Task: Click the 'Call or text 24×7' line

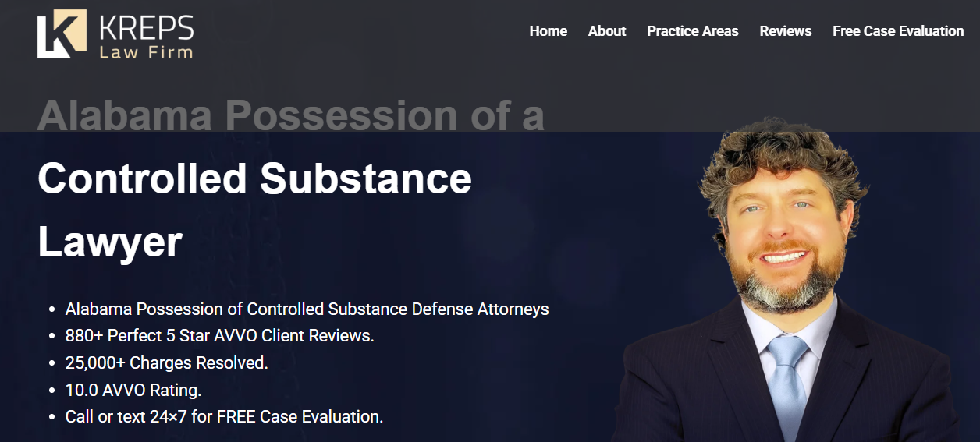Action: tap(224, 416)
